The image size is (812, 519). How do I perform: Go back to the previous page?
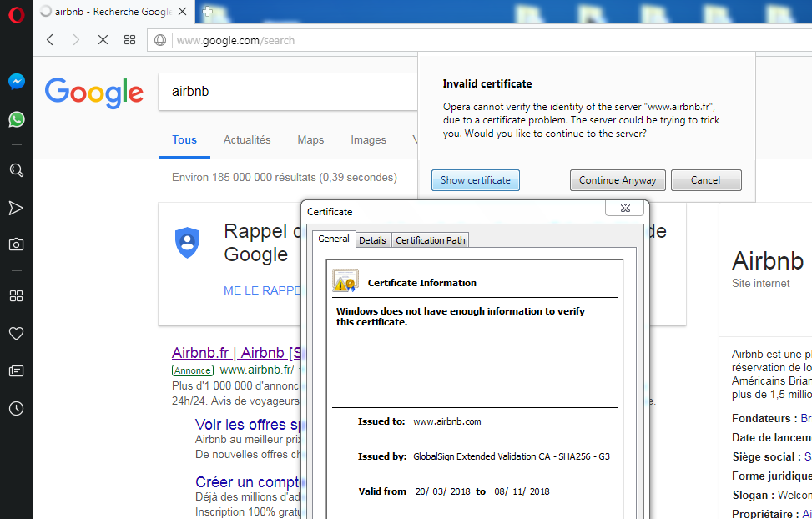pos(50,40)
